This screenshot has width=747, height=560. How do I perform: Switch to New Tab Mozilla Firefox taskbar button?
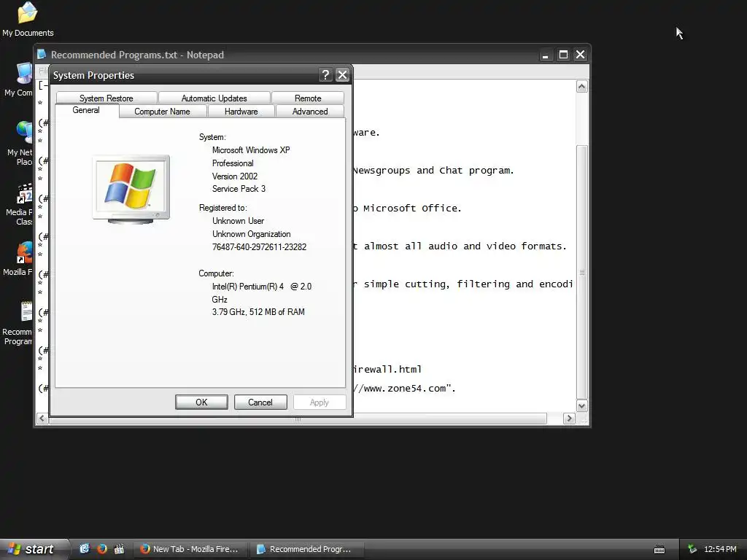(190, 549)
